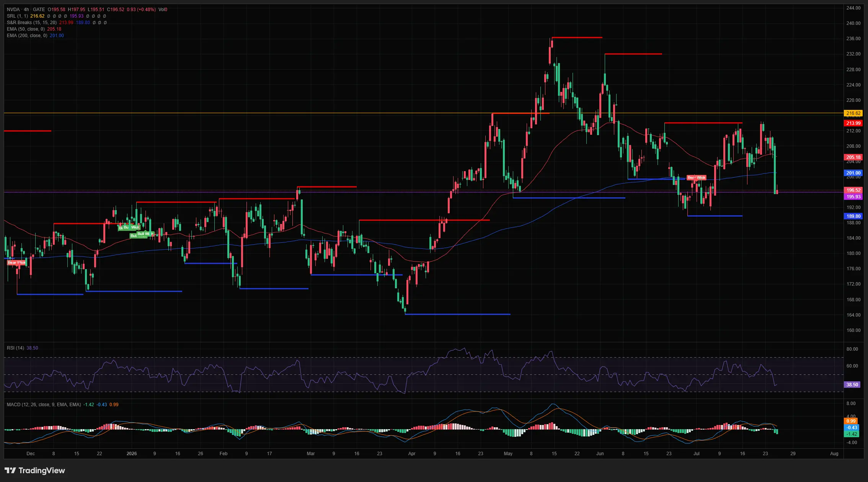Click the green -1.42 MACD axis tag
The width and height of the screenshot is (868, 482).
pos(851,434)
